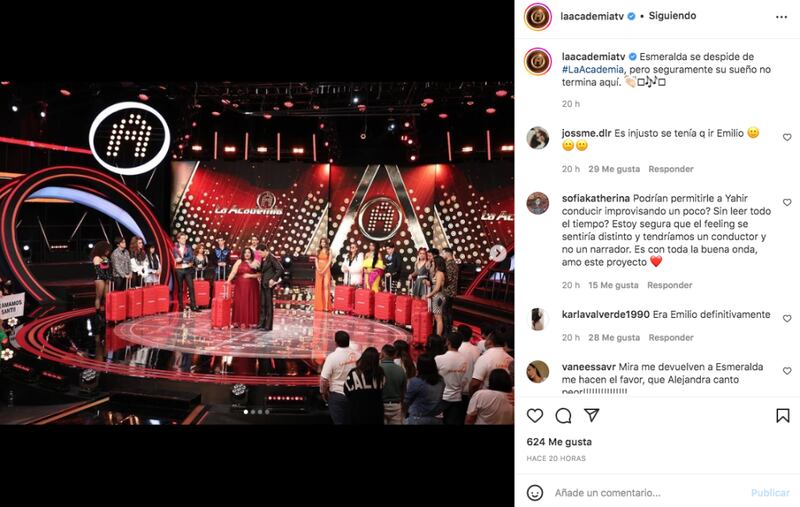Like the post with the heart icon
This screenshot has width=800, height=507.
[x=535, y=416]
